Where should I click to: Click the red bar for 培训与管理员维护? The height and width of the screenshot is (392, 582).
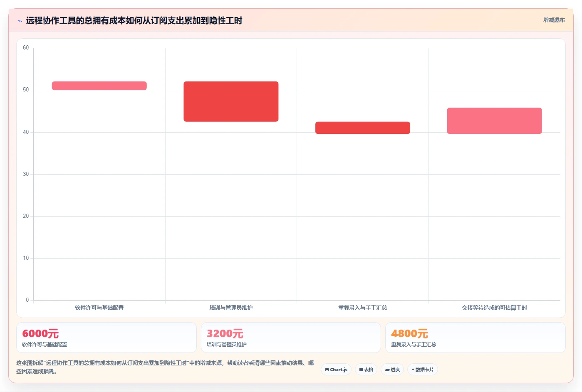tap(231, 101)
